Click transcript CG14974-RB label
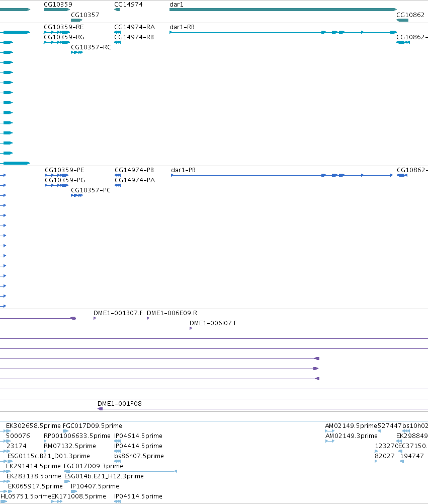The width and height of the screenshot is (428, 504). 134,37
